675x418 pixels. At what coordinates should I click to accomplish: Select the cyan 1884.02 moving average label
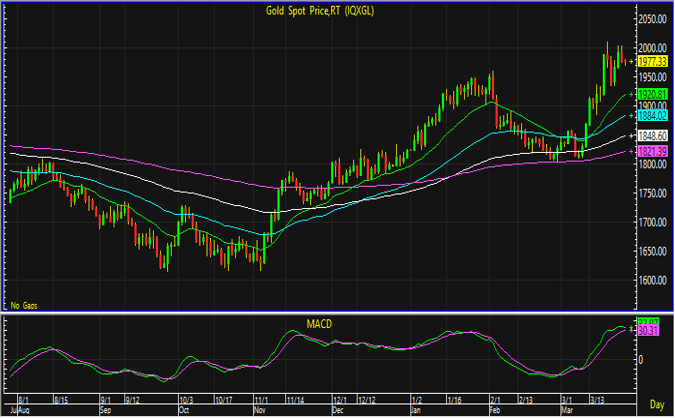[653, 116]
